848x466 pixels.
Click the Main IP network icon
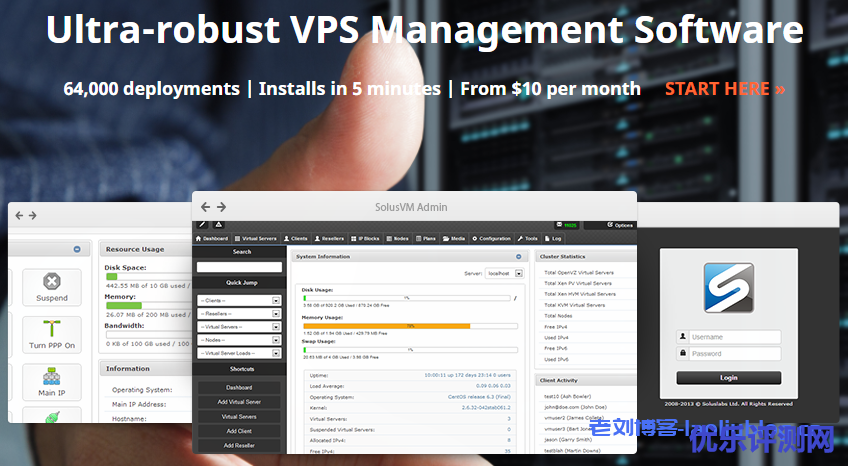coord(52,381)
